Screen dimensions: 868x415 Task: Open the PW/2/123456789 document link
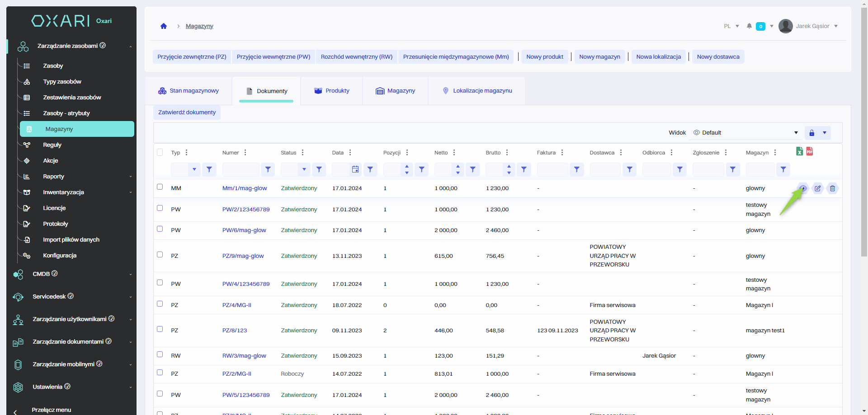245,210
